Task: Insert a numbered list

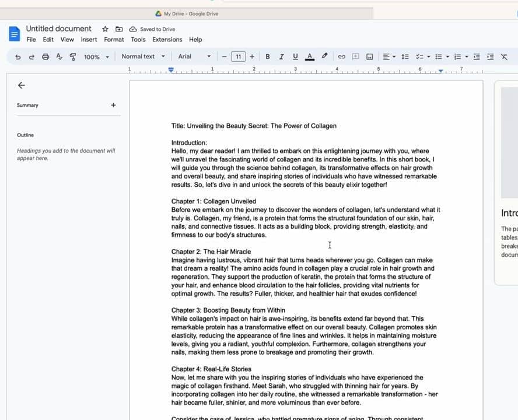Action: tap(457, 57)
